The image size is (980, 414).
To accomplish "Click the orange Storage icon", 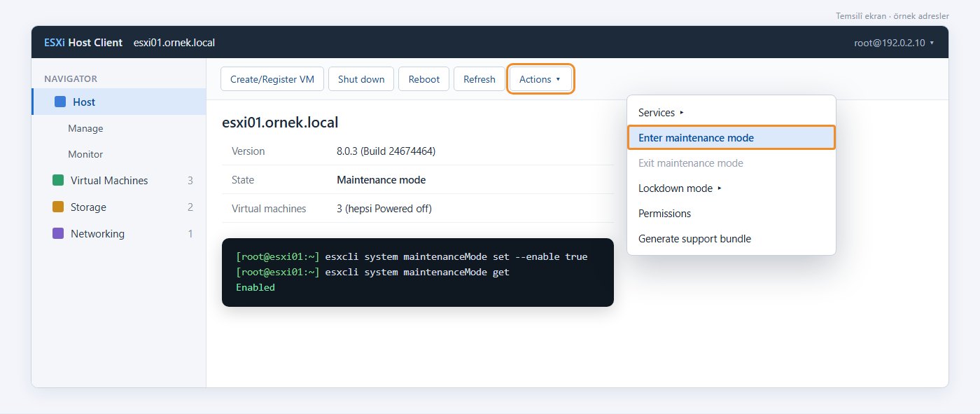I will coord(58,207).
